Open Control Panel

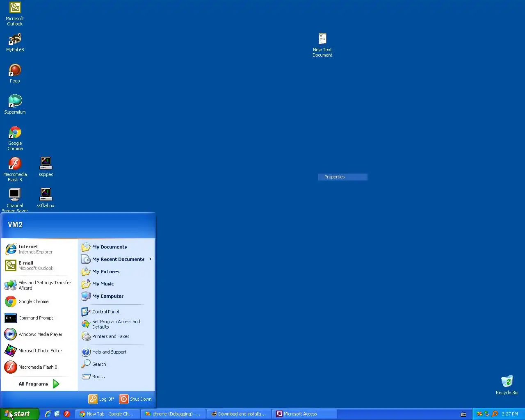tap(116, 312)
